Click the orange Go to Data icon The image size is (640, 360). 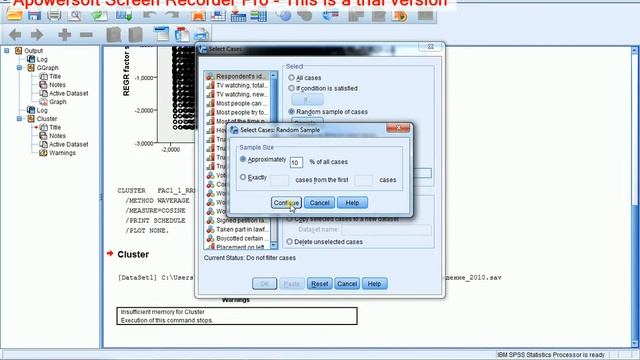point(199,16)
